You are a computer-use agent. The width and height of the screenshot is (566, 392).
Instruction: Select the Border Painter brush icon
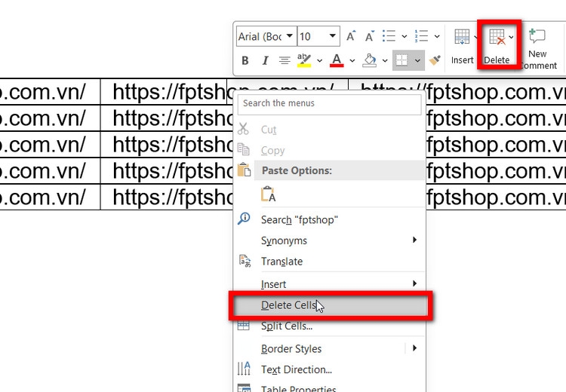435,60
